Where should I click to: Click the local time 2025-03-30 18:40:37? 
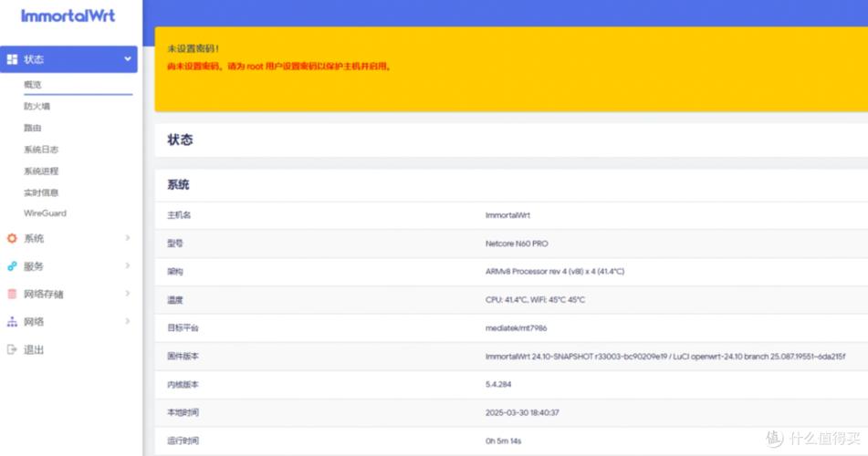(x=522, y=413)
